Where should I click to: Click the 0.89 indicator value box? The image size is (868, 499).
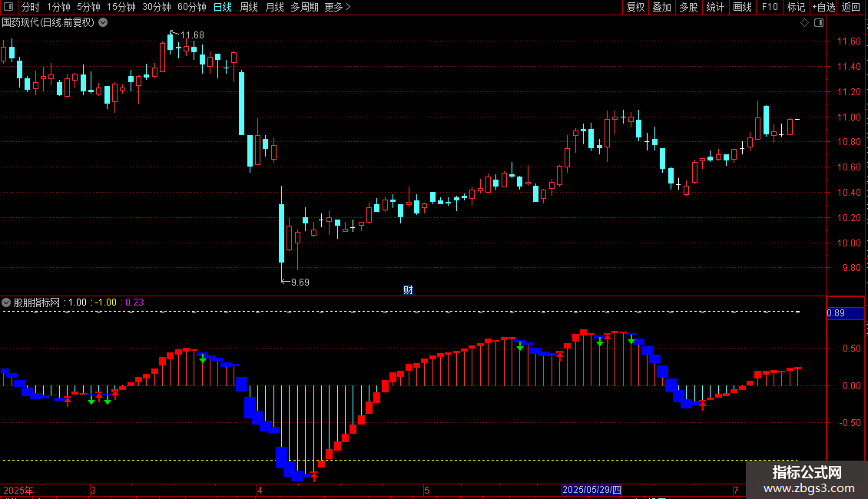pyautogui.click(x=845, y=313)
